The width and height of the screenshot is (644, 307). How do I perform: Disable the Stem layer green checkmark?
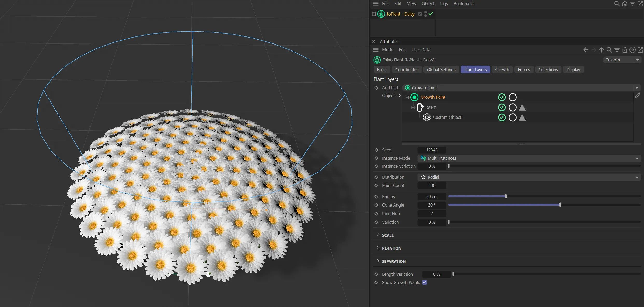tap(502, 107)
